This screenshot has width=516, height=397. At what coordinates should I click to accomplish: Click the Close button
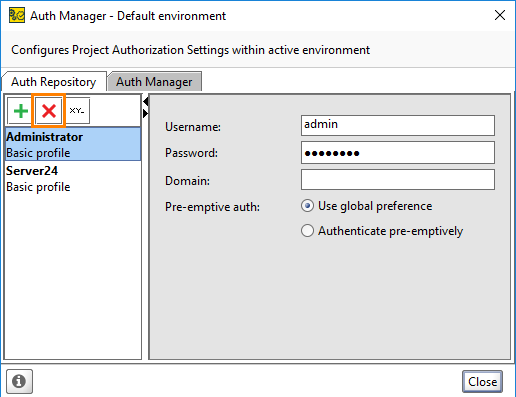[482, 381]
